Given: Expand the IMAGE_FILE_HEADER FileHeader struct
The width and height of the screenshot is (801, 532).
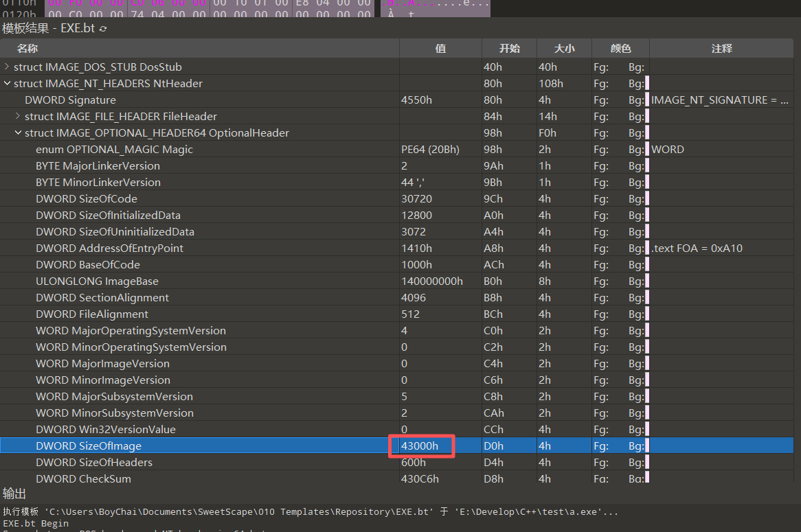Looking at the screenshot, I should click(x=18, y=116).
